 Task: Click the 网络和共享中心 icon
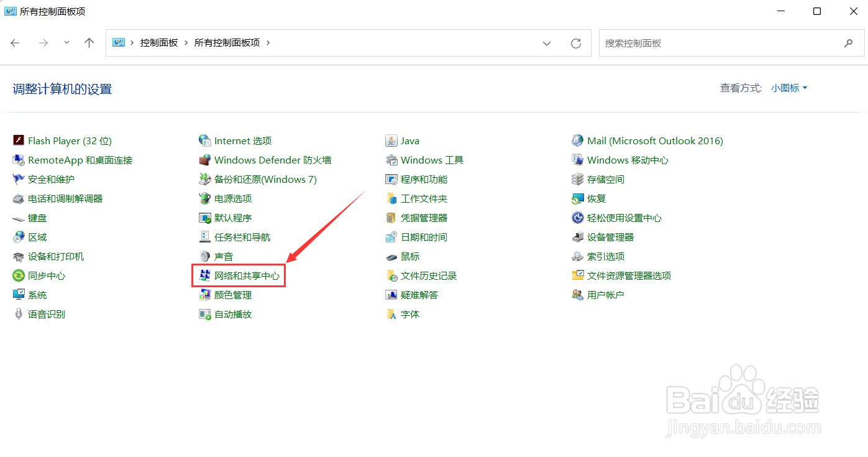point(205,276)
